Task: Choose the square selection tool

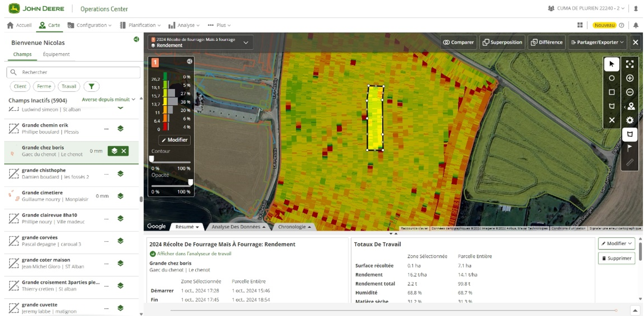Action: coord(612,92)
